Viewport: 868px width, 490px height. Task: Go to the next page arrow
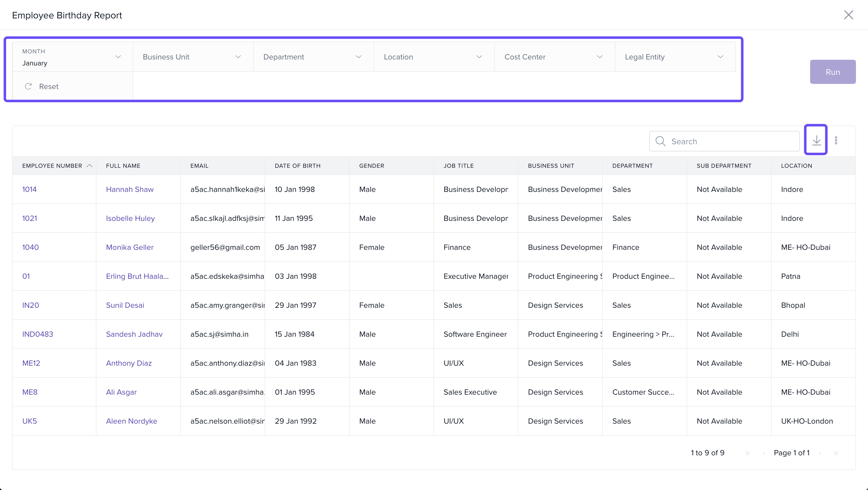[x=820, y=453]
